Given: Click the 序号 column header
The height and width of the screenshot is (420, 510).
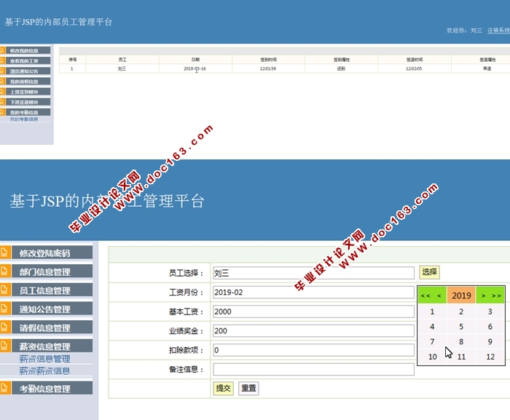Looking at the screenshot, I should (x=73, y=60).
